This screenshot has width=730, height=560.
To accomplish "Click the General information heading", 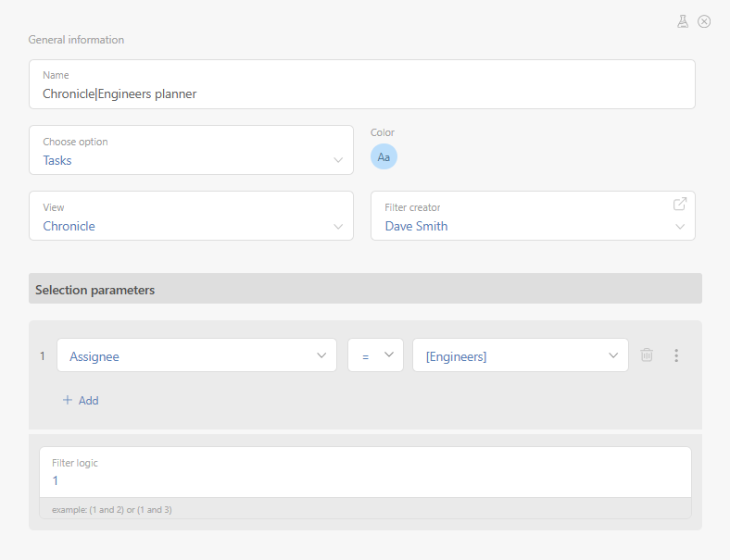I will 76,40.
